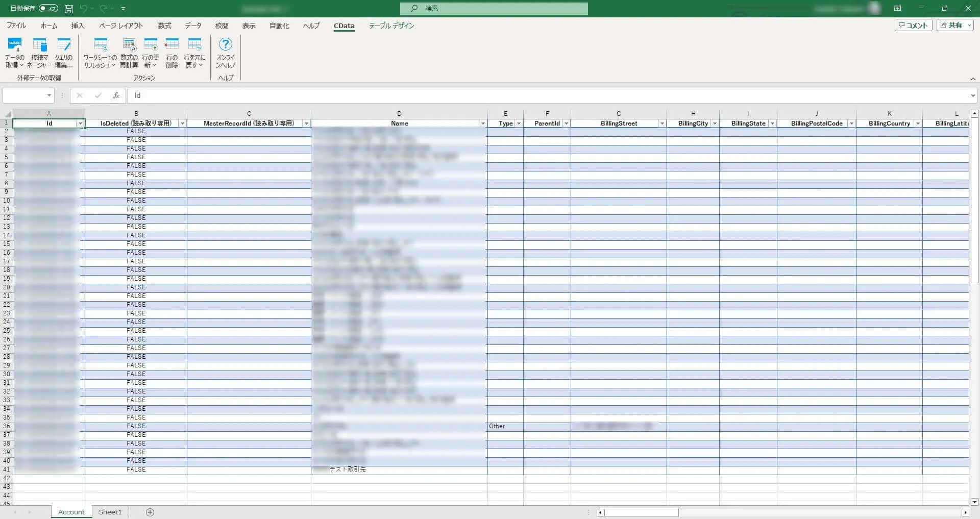This screenshot has height=519, width=980.
Task: Click the クエリの編集 edit query icon
Action: tap(64, 53)
